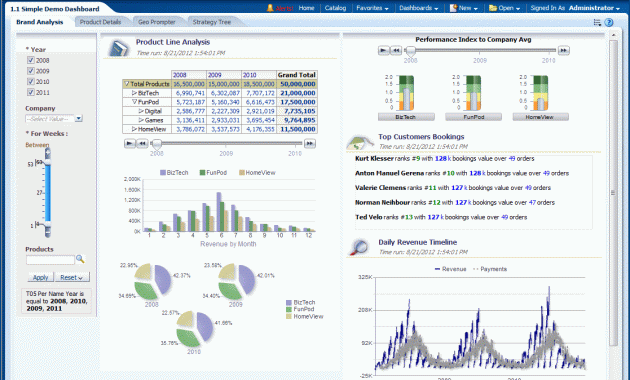Click the Revenue legend in timeline chart
The width and height of the screenshot is (630, 380).
coord(450,269)
